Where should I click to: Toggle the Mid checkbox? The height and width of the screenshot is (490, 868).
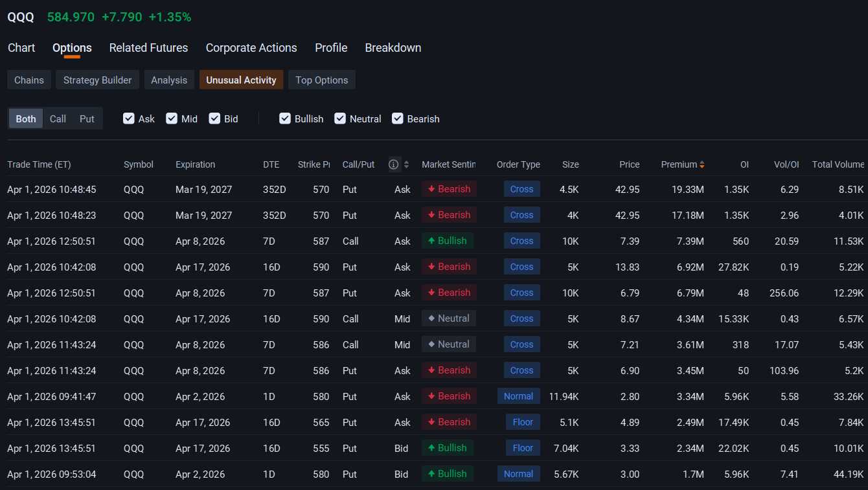pos(172,118)
